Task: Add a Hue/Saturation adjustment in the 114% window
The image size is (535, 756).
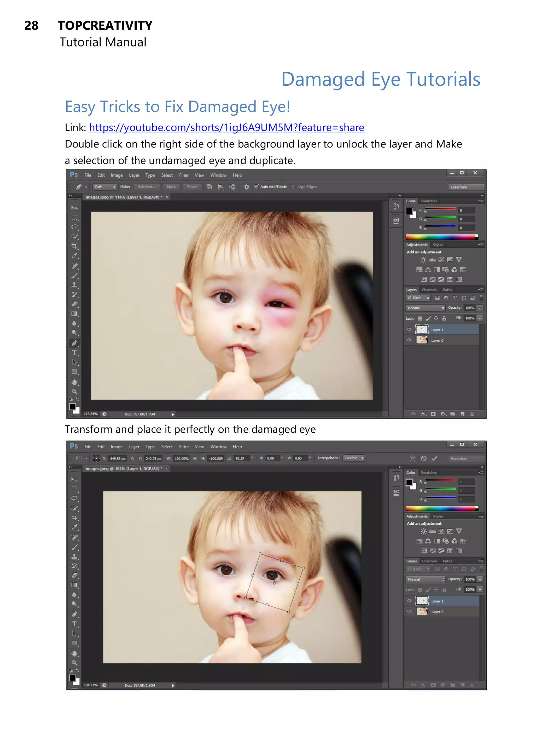Action: [419, 270]
